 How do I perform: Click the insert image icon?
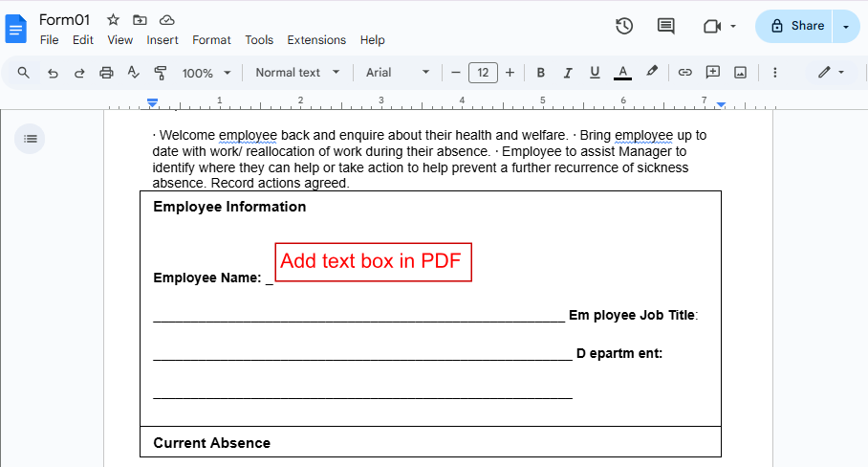[x=740, y=73]
